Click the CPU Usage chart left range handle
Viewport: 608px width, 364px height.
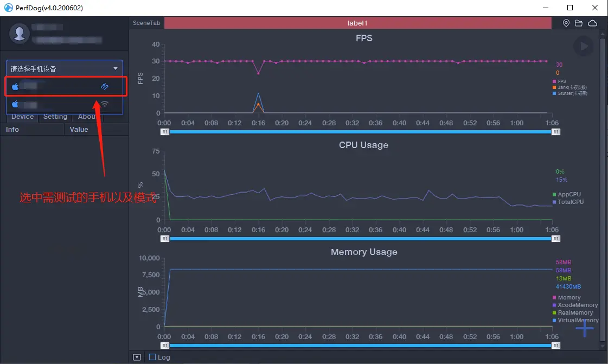click(x=165, y=239)
